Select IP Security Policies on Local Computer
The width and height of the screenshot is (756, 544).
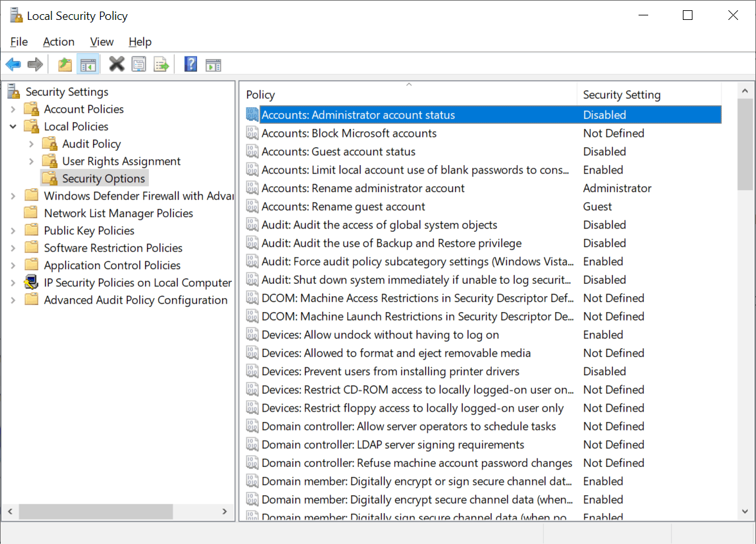tap(137, 282)
